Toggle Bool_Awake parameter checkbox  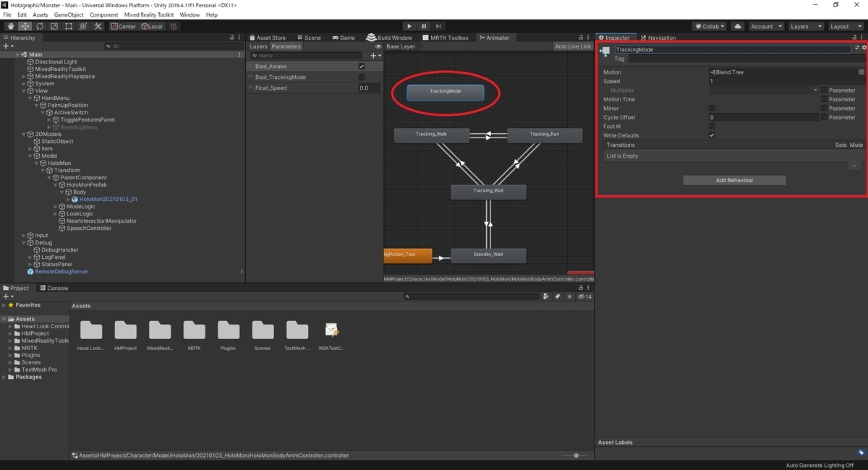pos(362,67)
